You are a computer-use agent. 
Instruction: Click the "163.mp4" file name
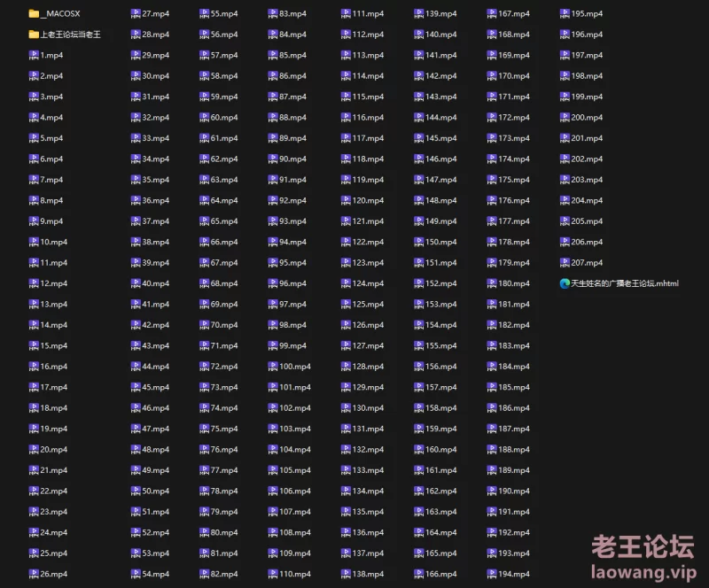click(x=440, y=512)
